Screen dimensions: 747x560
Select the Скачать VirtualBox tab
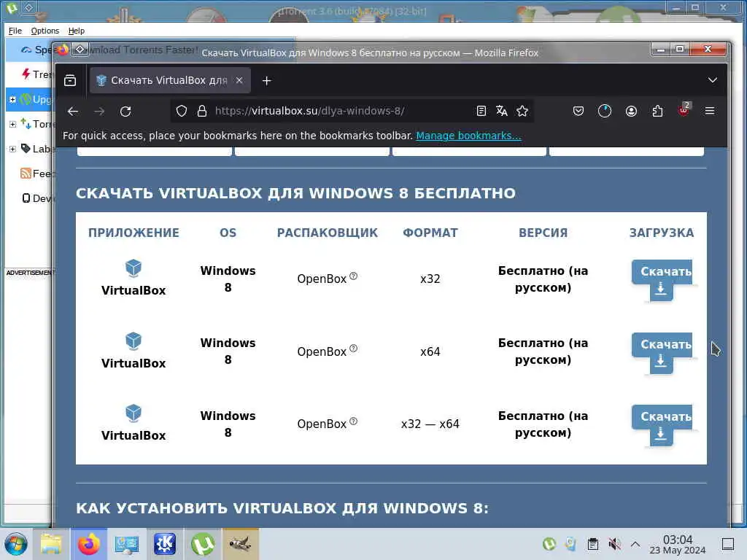[169, 80]
